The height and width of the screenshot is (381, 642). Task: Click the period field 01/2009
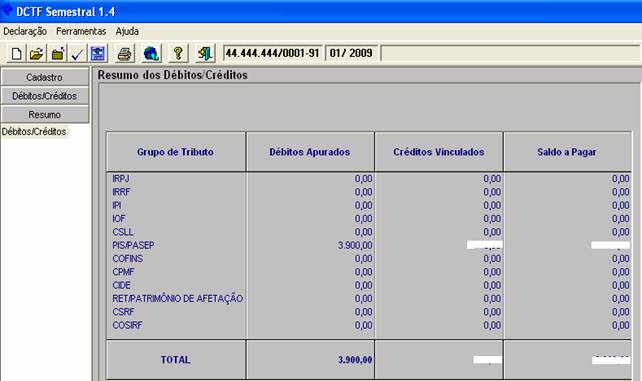click(x=351, y=53)
